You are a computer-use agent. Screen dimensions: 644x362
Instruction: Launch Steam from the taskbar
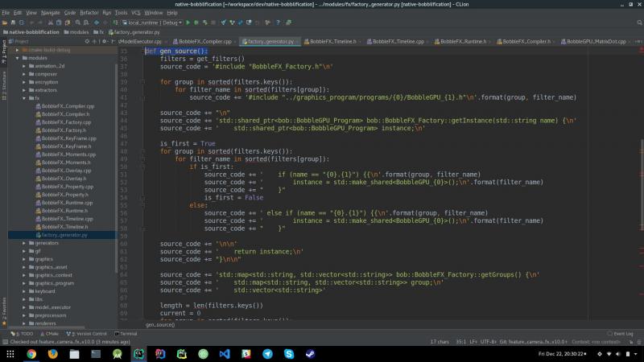point(309,353)
